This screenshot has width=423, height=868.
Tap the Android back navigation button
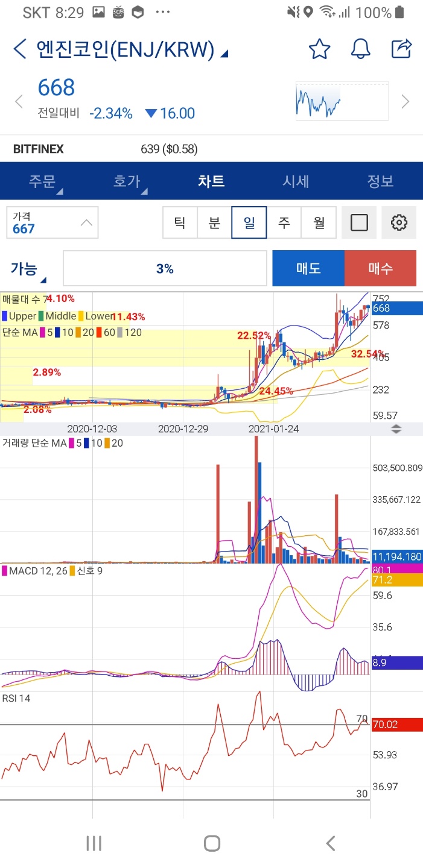click(330, 843)
